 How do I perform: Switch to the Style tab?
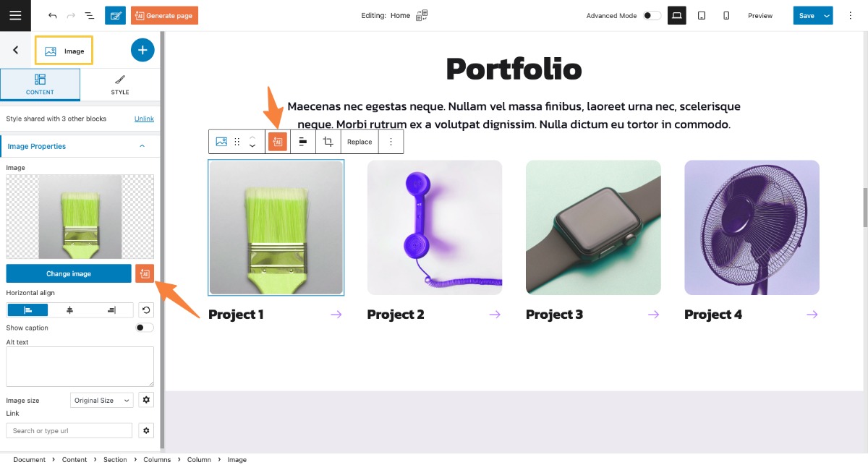point(120,85)
